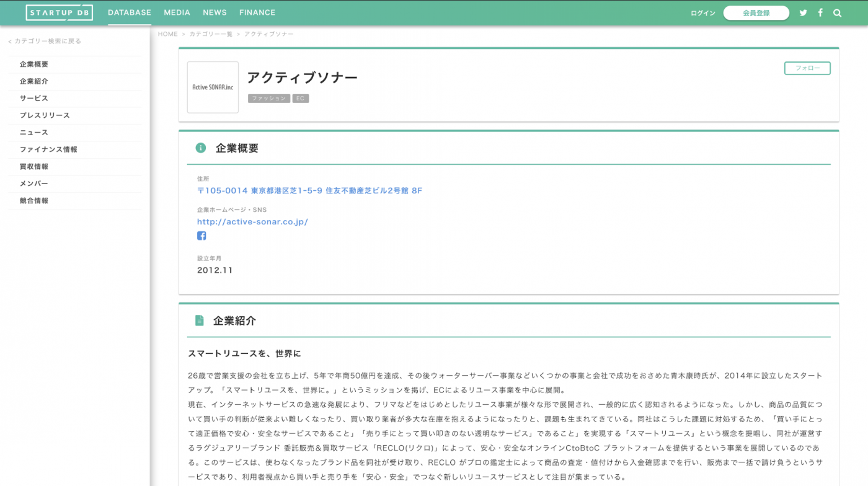This screenshot has width=868, height=486.
Task: Click the ログイン link
Action: point(703,13)
